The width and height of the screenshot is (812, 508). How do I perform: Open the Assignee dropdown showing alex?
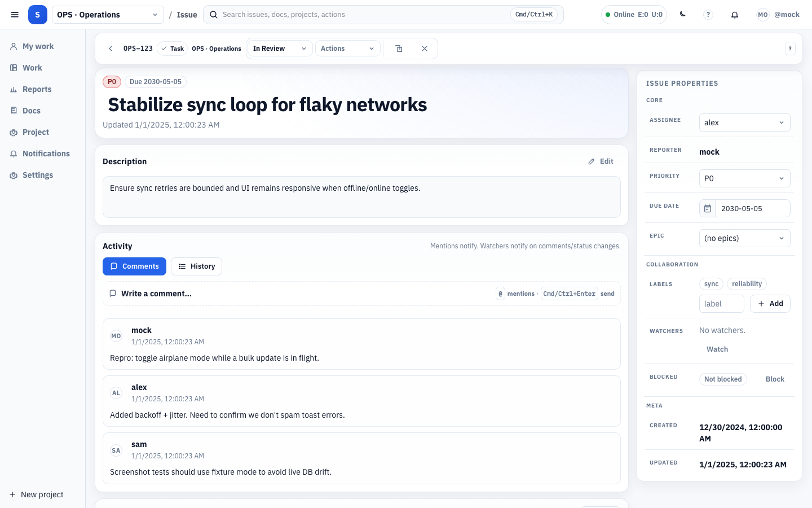coord(744,122)
